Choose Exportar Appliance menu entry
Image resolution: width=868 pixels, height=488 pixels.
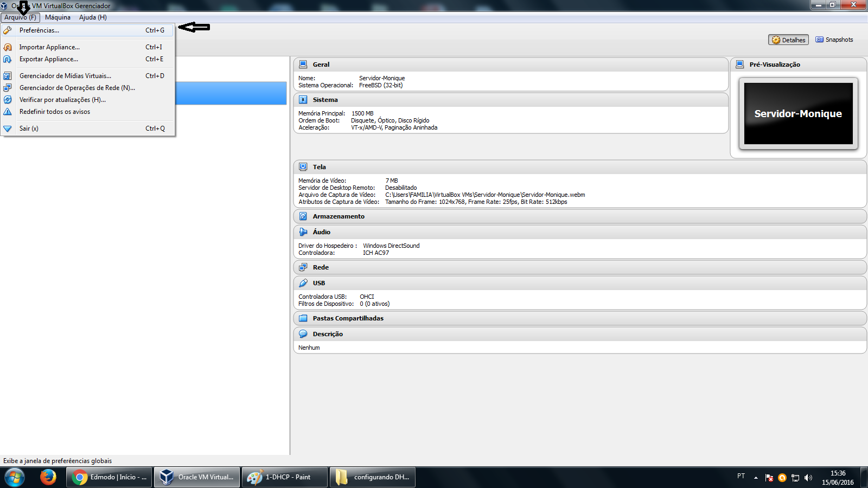pos(88,59)
